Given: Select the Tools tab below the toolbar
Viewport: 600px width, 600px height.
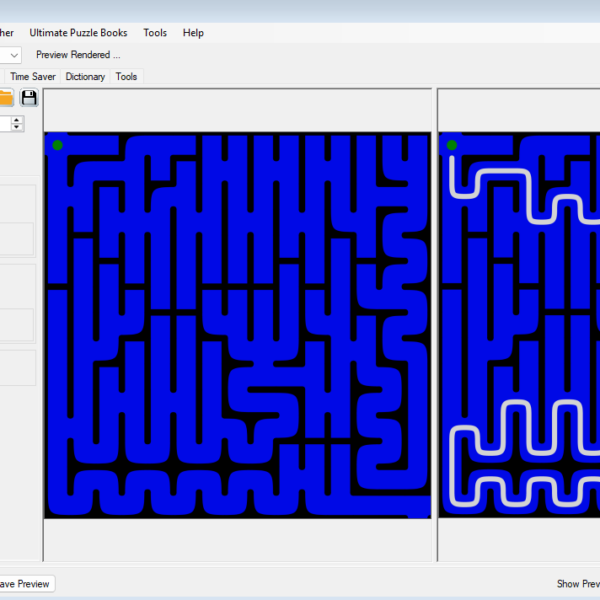Looking at the screenshot, I should pyautogui.click(x=126, y=76).
